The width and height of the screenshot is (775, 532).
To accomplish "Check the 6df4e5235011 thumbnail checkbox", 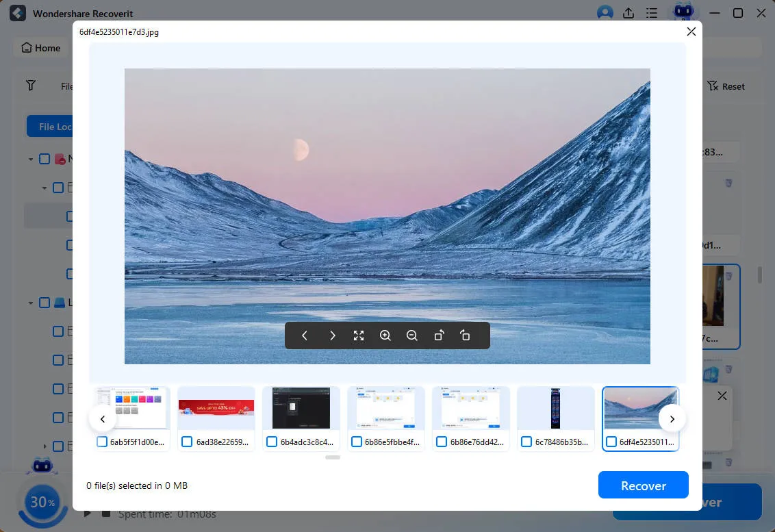I will 611,442.
